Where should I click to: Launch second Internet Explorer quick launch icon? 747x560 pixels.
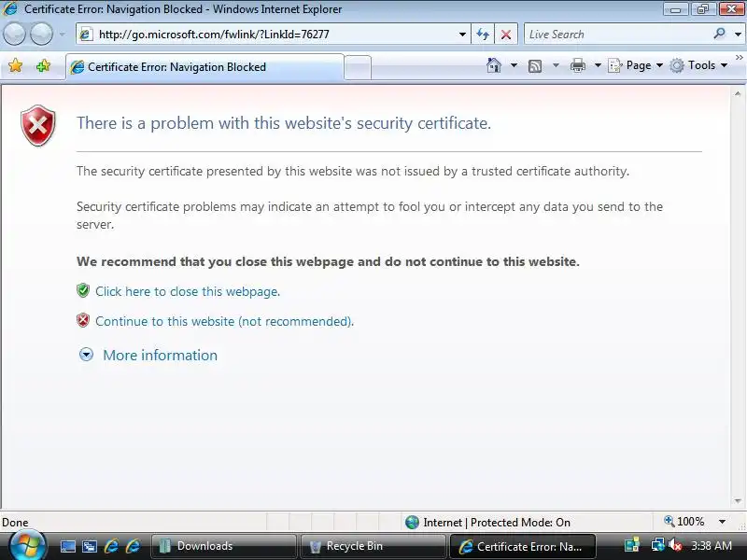pos(133,546)
